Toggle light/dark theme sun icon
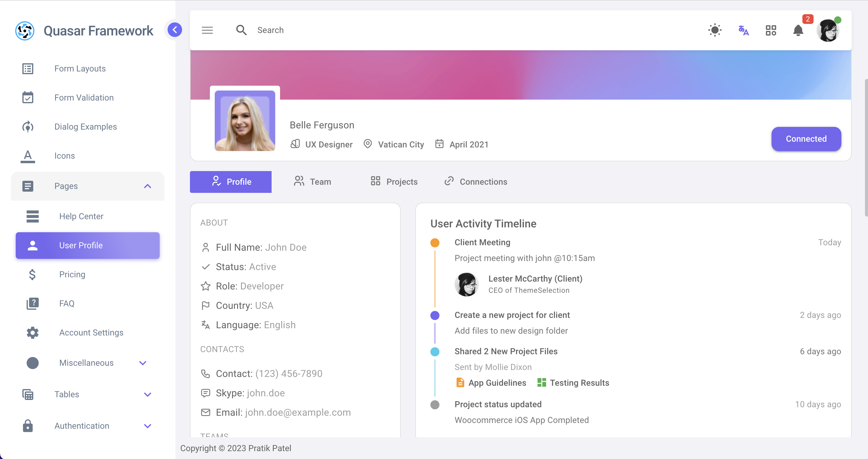 point(715,30)
